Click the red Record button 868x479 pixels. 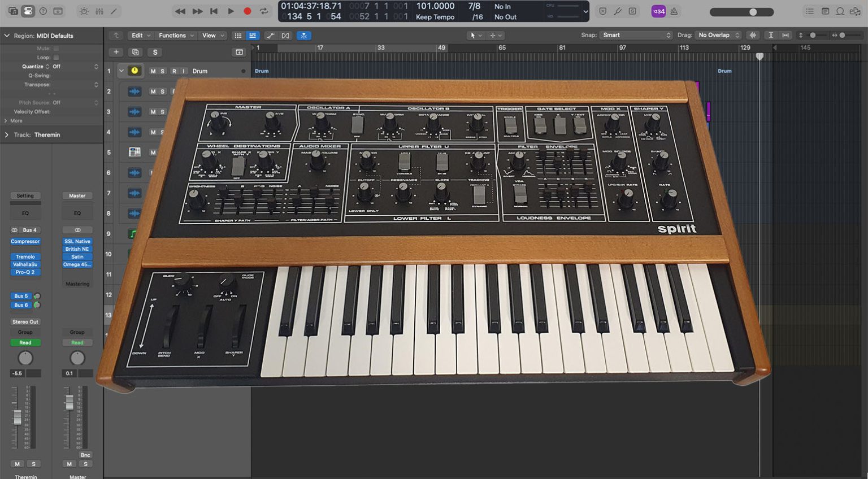pos(247,11)
